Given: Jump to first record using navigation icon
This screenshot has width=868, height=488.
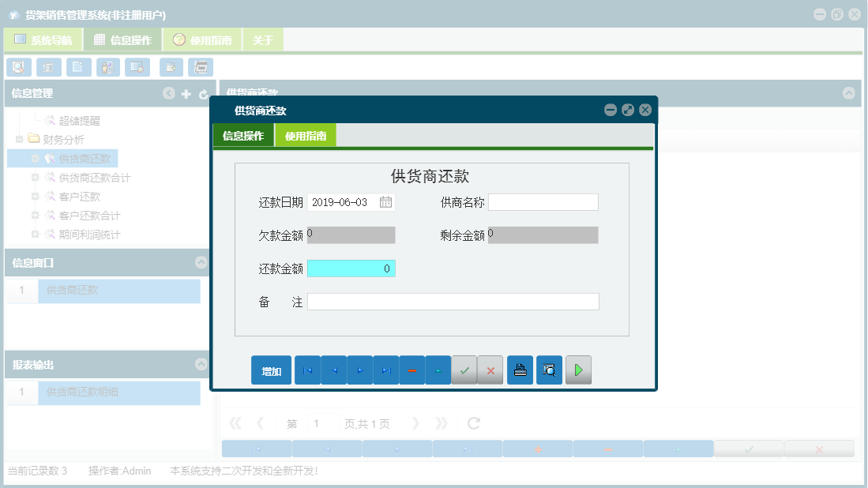Looking at the screenshot, I should click(307, 370).
